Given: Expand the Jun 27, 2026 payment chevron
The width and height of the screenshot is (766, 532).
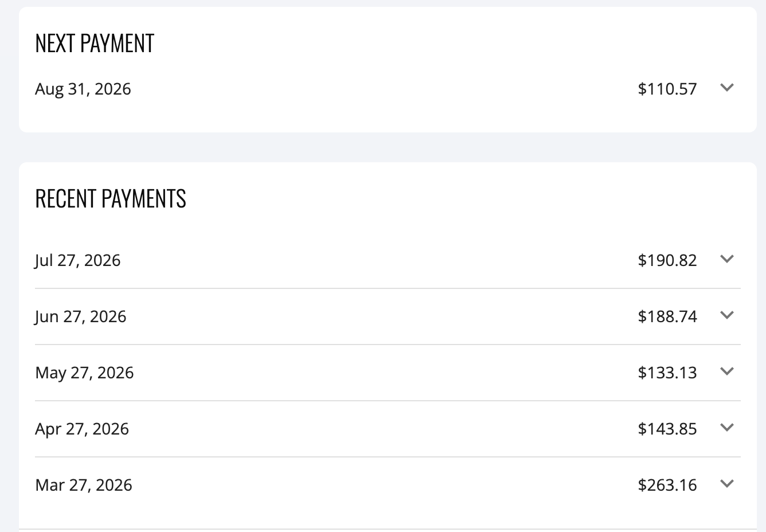Looking at the screenshot, I should click(726, 315).
